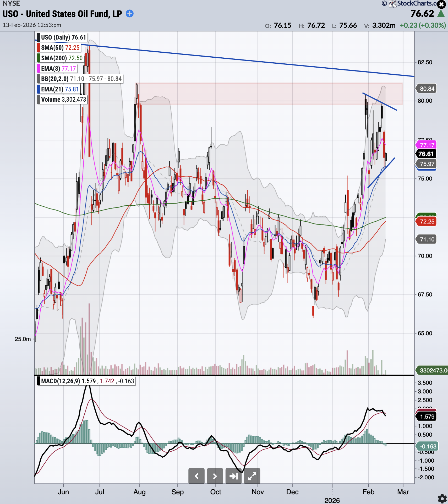Image resolution: width=448 pixels, height=504 pixels.
Task: Open chart settings gear icon
Action: pyautogui.click(x=442, y=498)
